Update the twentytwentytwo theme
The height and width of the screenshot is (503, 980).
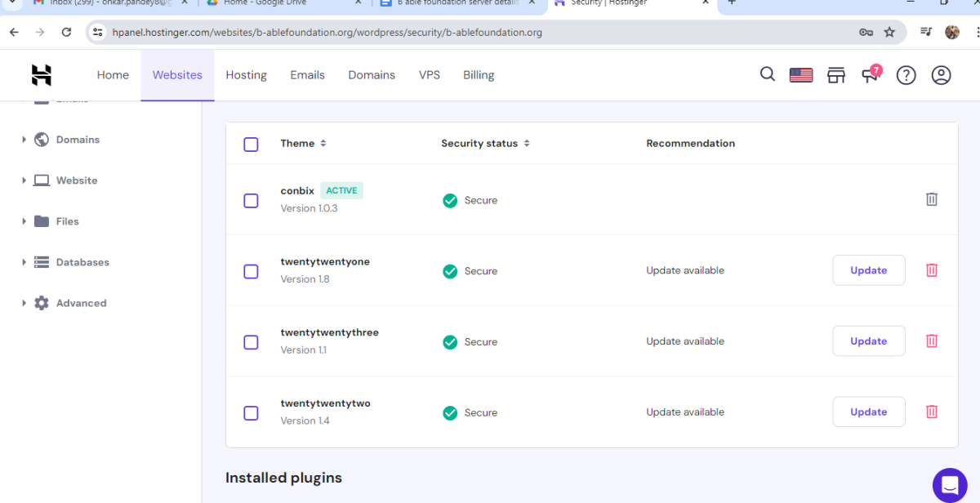[868, 412]
